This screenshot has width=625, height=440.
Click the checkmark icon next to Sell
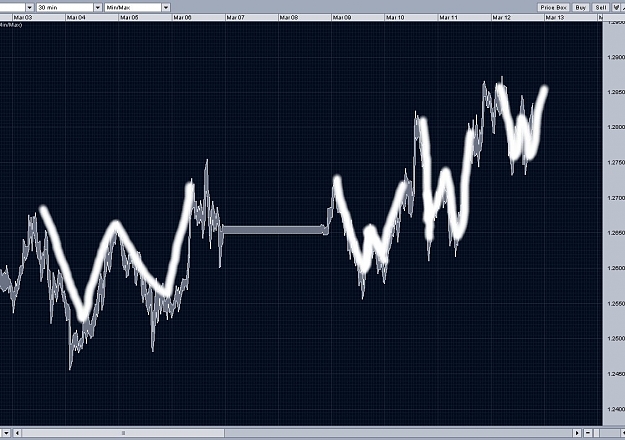click(616, 8)
